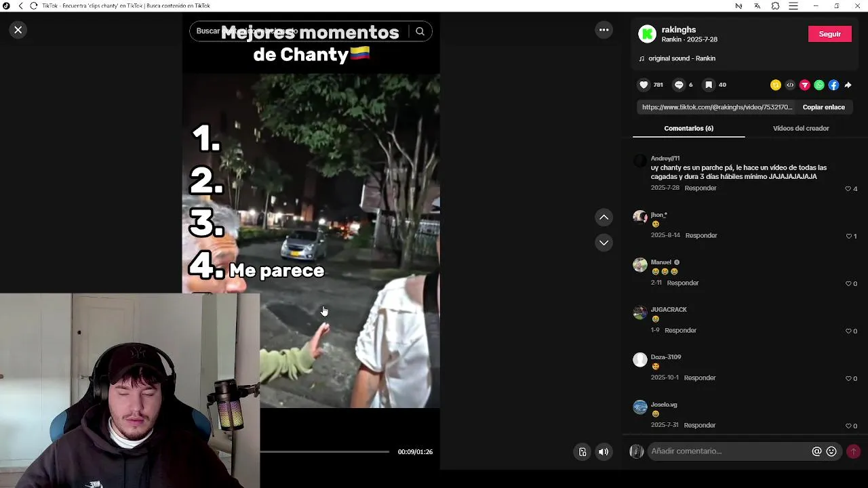Reload the page with the refresh icon
Screen dimensions: 868x488
click(33, 5)
